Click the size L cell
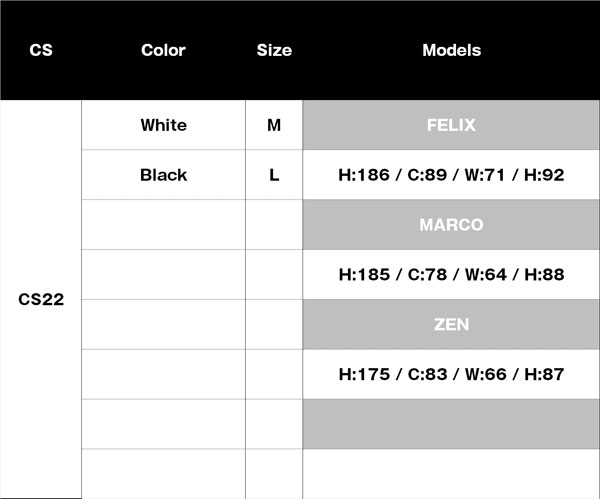Image resolution: width=600 pixels, height=499 pixels. click(274, 175)
